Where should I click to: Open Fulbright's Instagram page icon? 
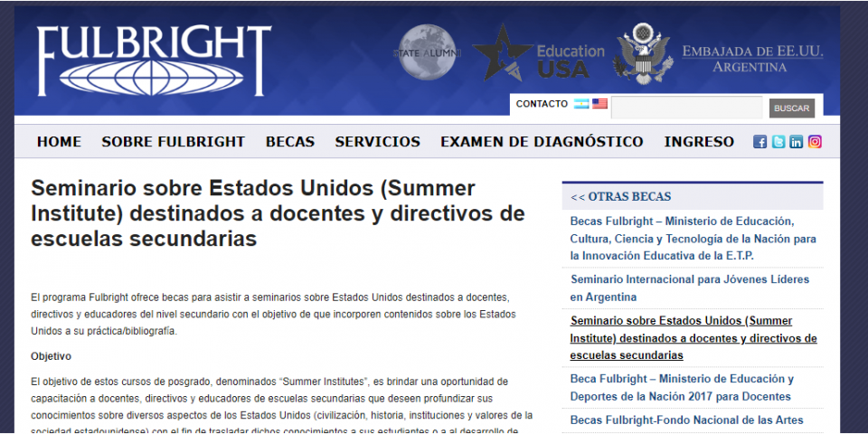(815, 142)
